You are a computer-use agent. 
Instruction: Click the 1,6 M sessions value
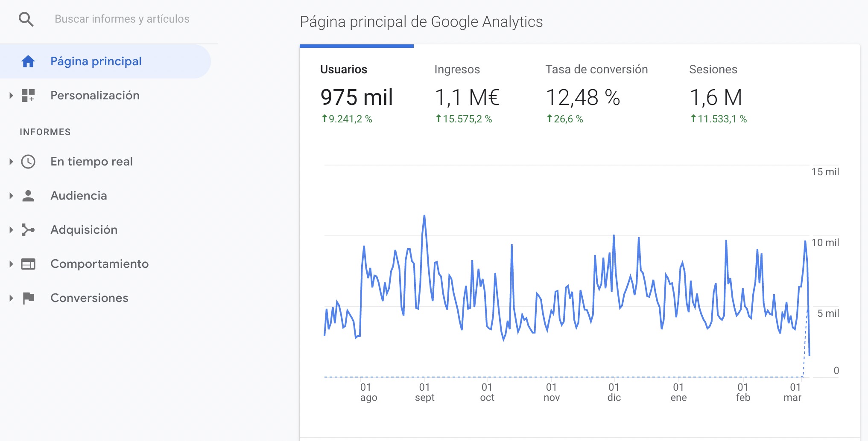pos(716,97)
